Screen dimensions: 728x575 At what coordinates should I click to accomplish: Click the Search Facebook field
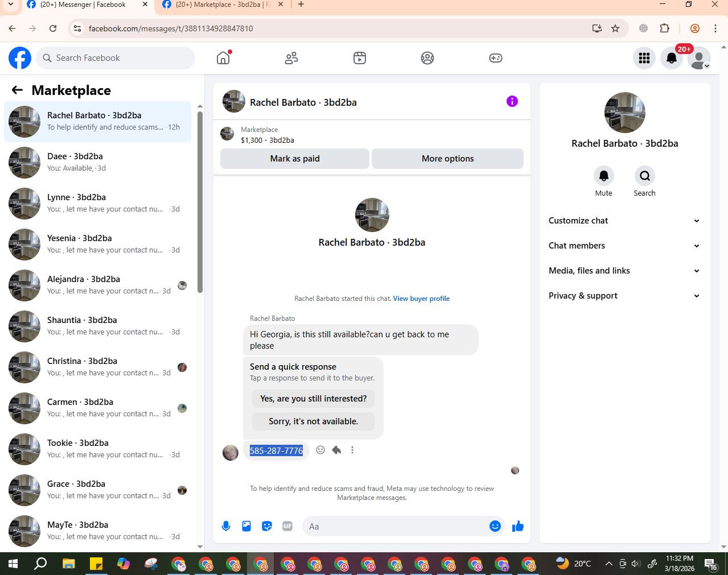pyautogui.click(x=116, y=58)
